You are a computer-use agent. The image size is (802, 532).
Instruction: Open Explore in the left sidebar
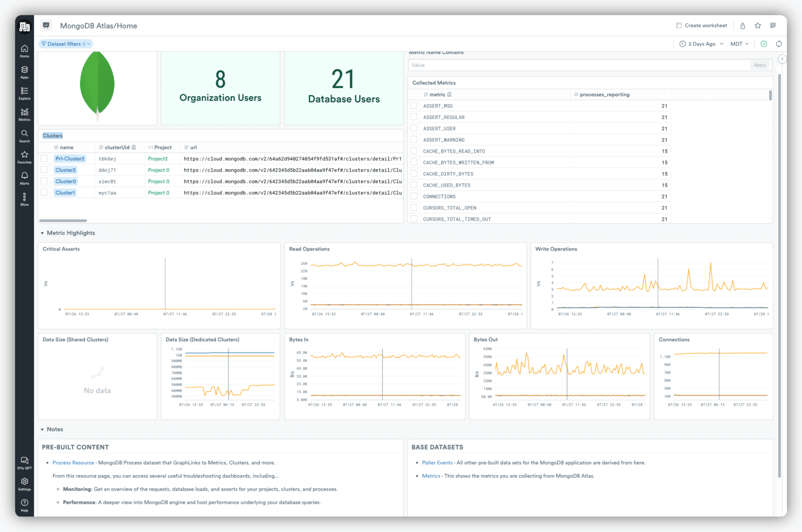click(x=24, y=93)
